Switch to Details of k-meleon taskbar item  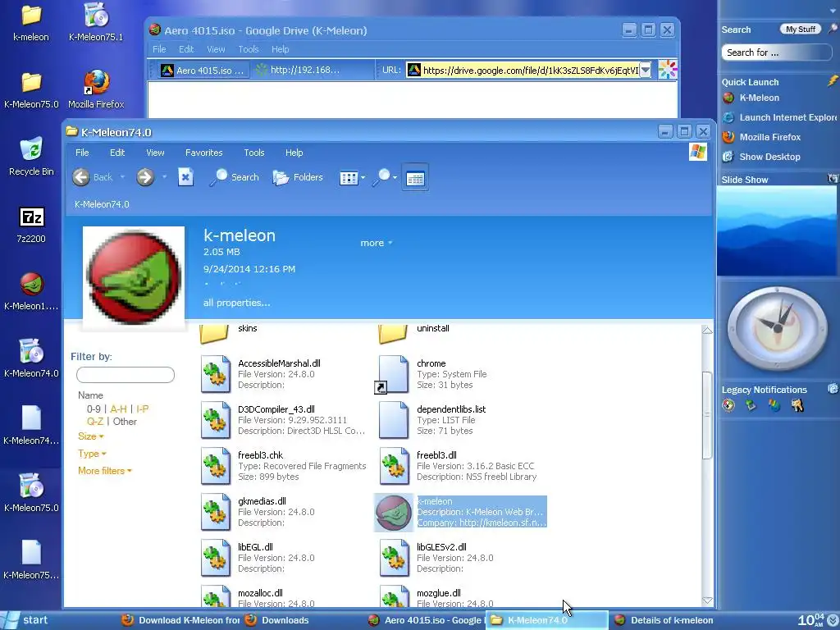coord(664,620)
